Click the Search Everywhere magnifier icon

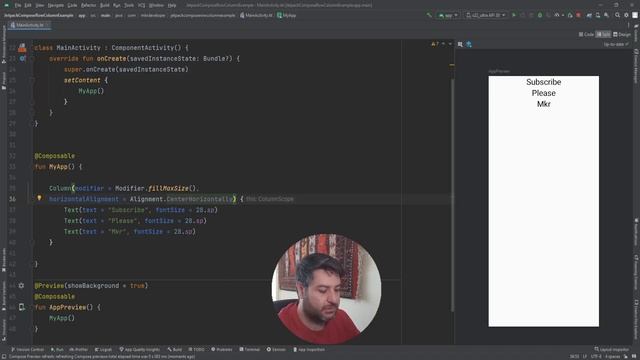click(x=617, y=15)
